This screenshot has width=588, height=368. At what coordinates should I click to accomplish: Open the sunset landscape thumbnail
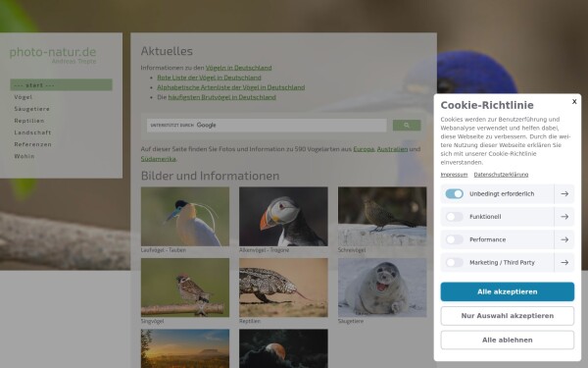185,348
